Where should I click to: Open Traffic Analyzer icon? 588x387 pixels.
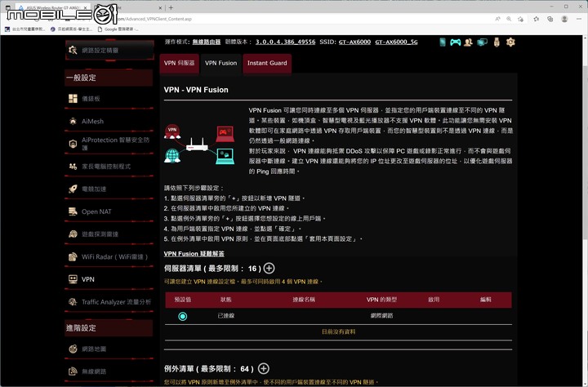(73, 301)
